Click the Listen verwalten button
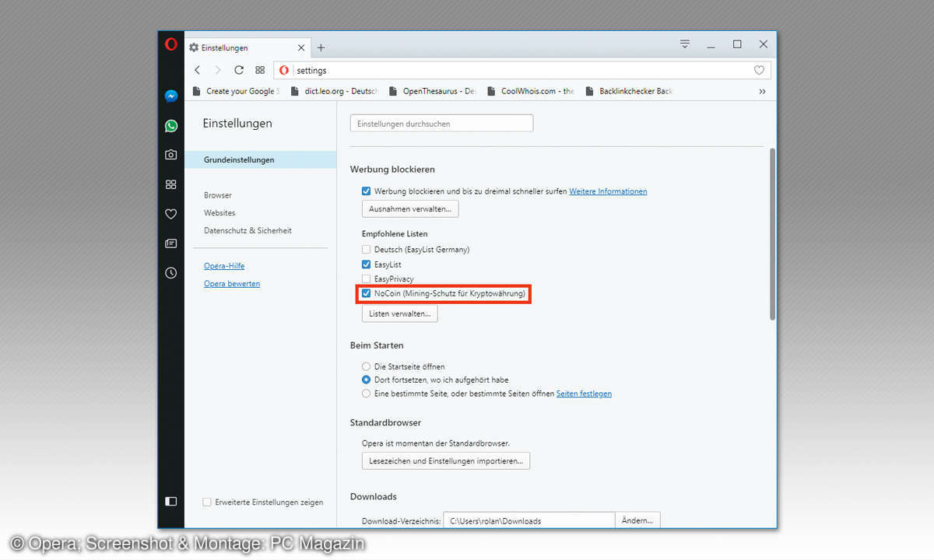 399,313
